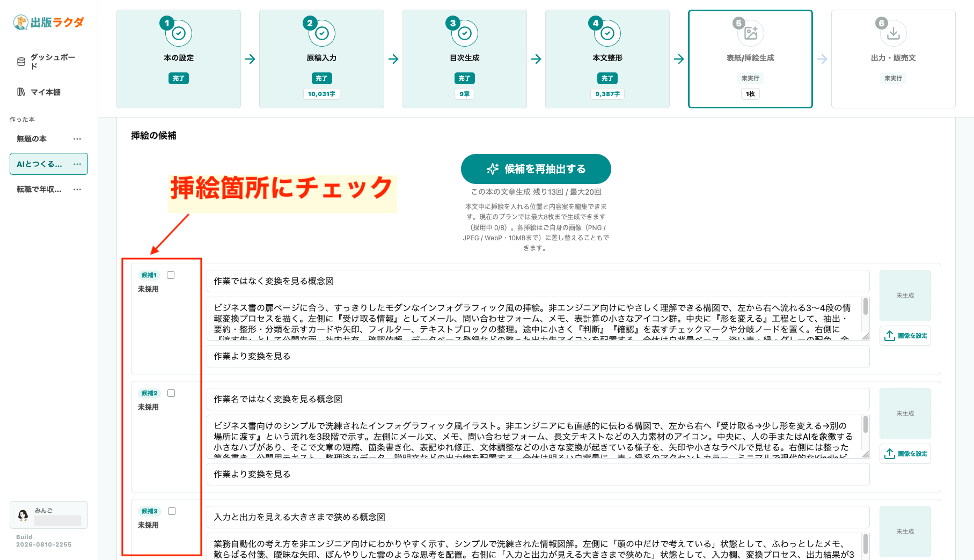
Task: Click the Build 2026-0810-2255 text
Action: 43,541
